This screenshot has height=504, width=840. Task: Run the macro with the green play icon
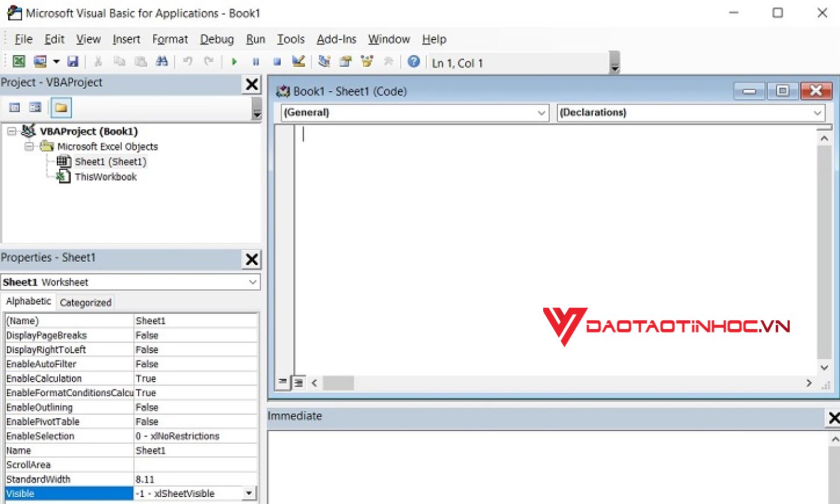point(234,62)
